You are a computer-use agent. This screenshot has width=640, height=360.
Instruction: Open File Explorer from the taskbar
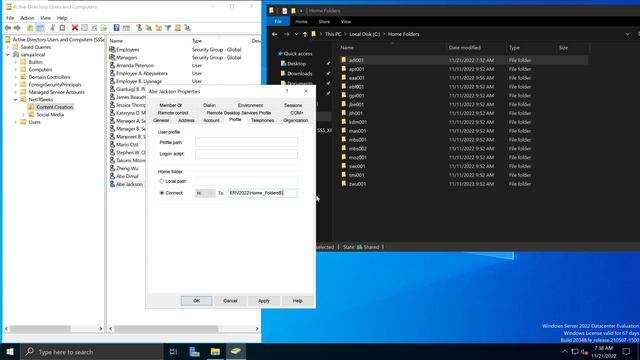click(x=216, y=351)
